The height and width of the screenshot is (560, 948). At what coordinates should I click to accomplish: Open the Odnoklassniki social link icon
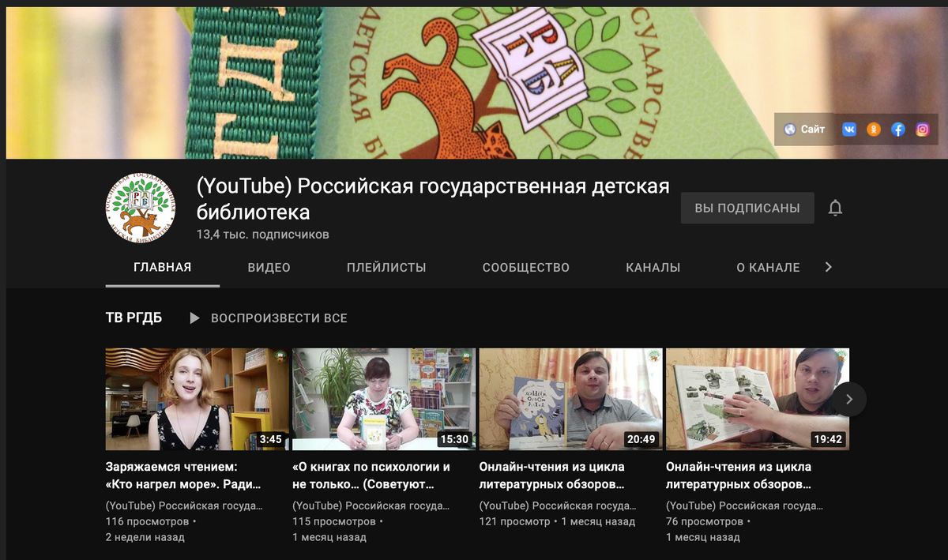pos(874,130)
